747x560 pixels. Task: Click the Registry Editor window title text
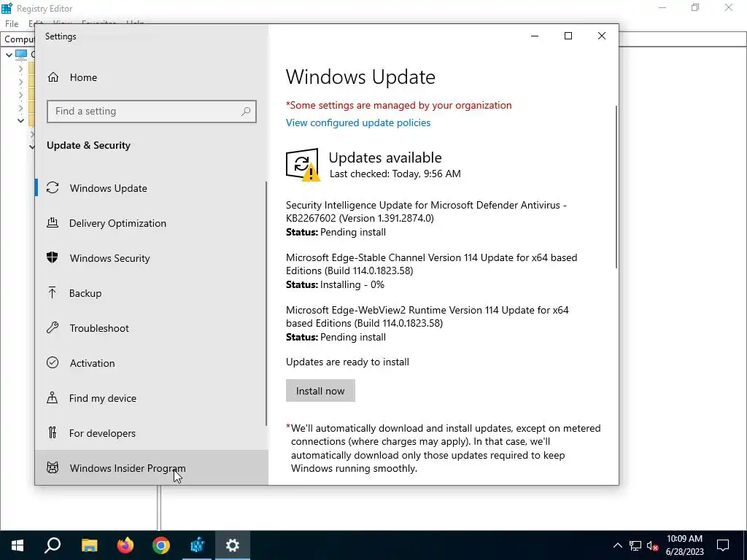[44, 9]
